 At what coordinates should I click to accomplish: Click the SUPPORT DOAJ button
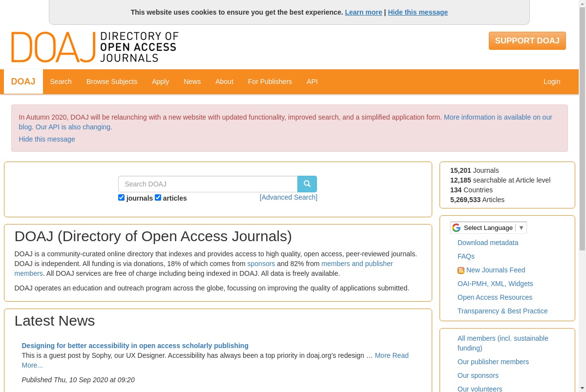(527, 41)
